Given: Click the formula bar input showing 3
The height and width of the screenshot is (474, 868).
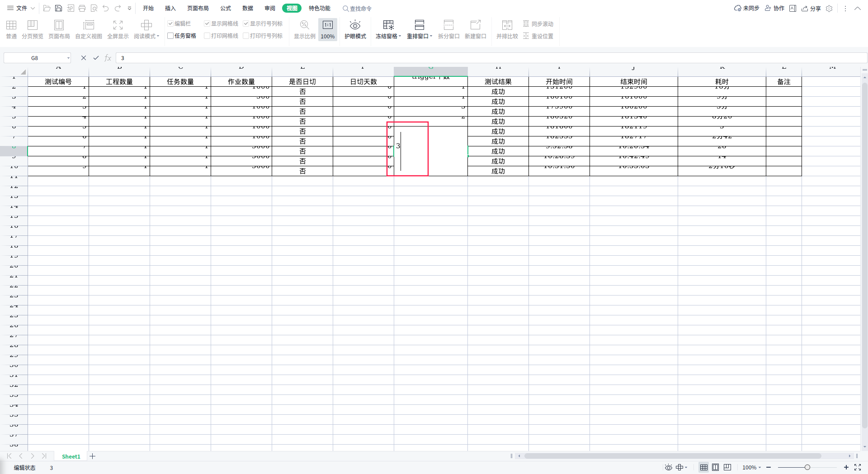Looking at the screenshot, I should click(491, 58).
